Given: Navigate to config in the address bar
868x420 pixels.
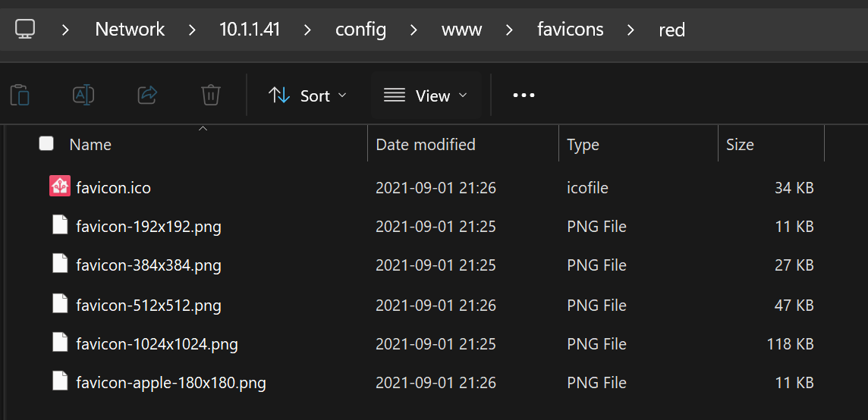Looking at the screenshot, I should 360,30.
